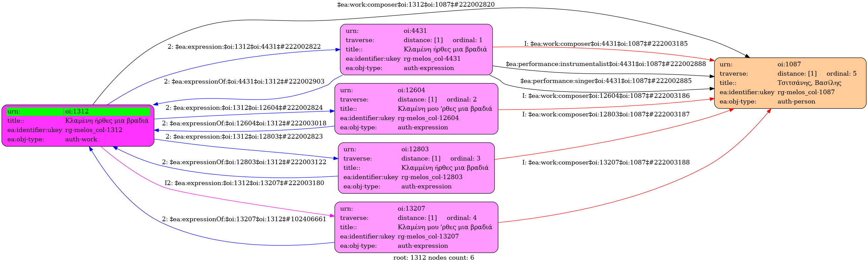Click the top work:composer edge label ending #222002820

[416, 5]
